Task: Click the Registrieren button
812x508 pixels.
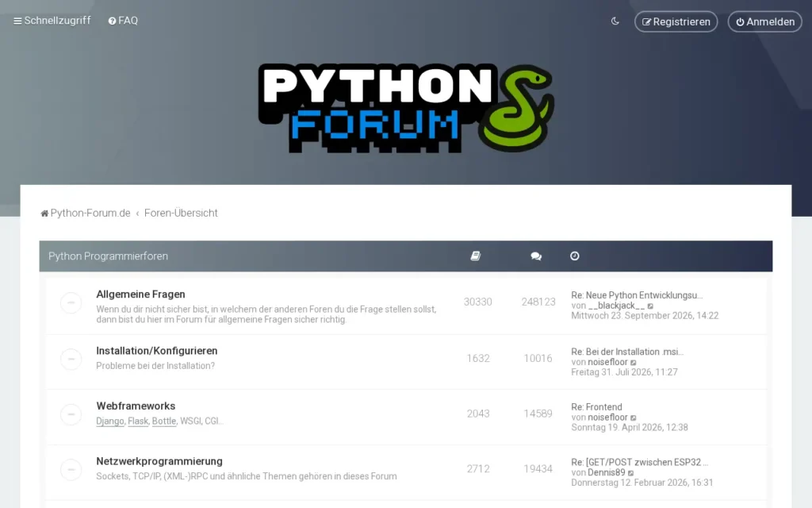Action: pyautogui.click(x=676, y=21)
